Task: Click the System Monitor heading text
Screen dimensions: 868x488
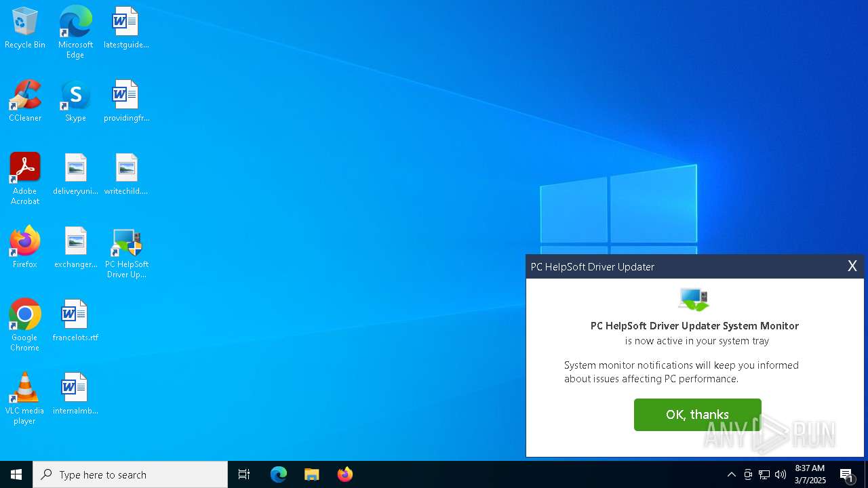Action: tap(695, 326)
